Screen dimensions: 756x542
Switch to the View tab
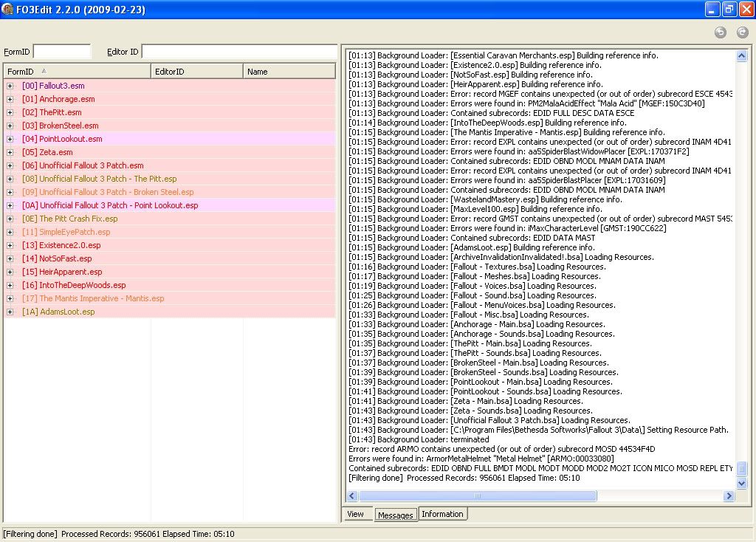356,514
